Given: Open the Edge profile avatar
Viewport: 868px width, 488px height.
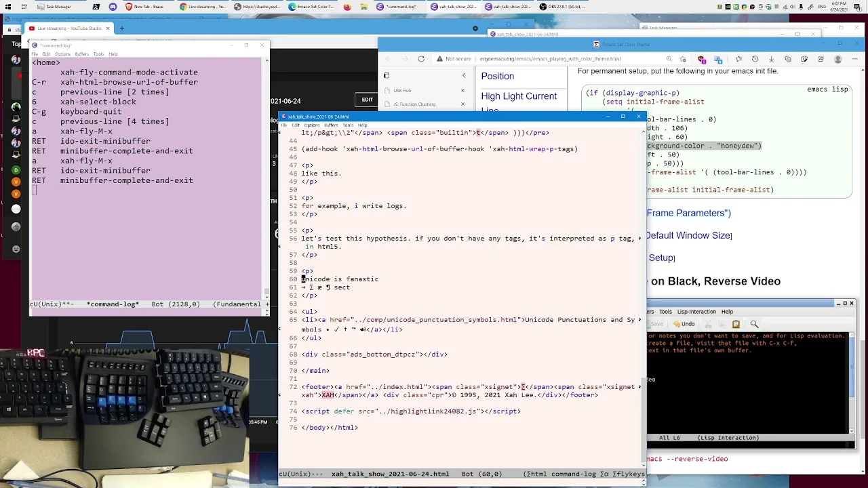Looking at the screenshot, I should coord(837,59).
